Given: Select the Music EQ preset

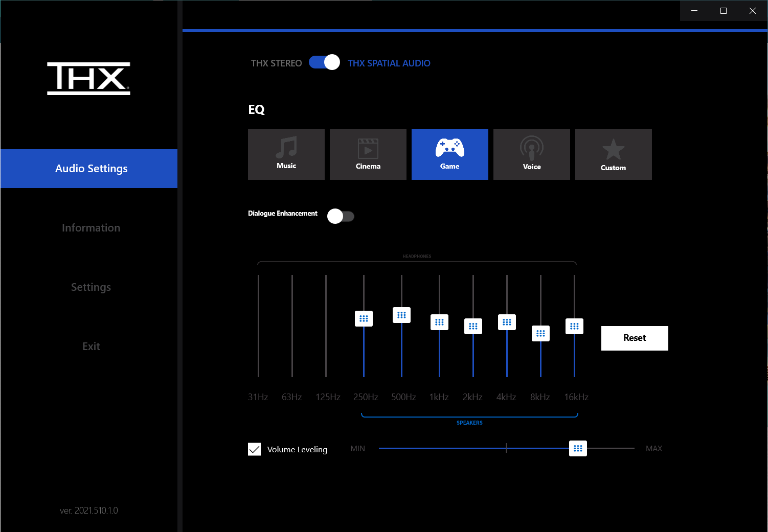Looking at the screenshot, I should (286, 154).
